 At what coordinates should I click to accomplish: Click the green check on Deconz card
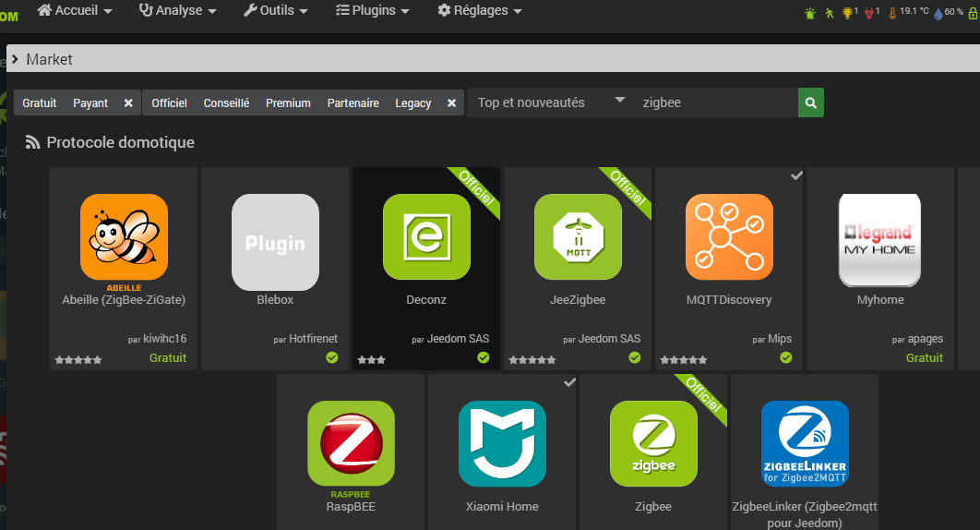coord(484,357)
